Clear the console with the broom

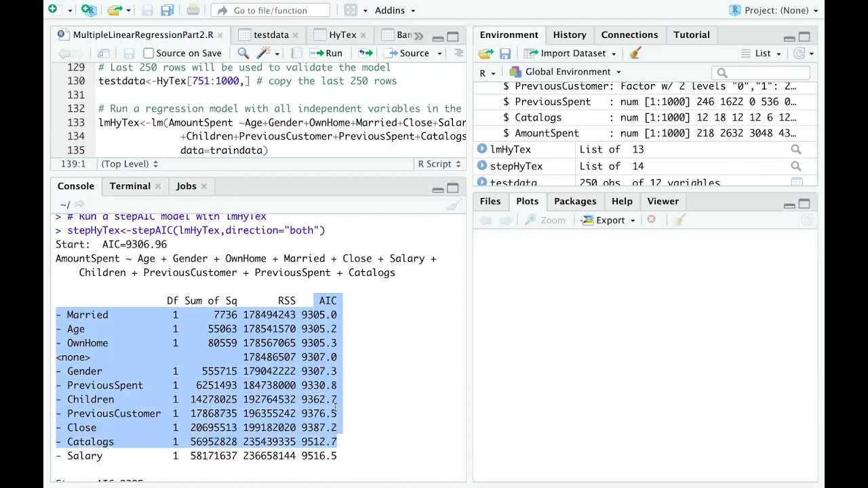point(454,205)
